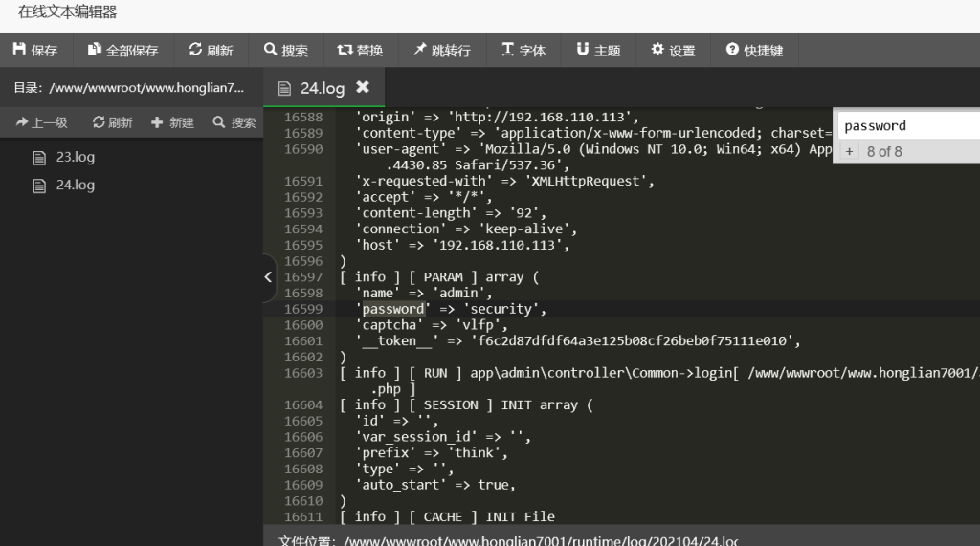Image resolution: width=980 pixels, height=546 pixels.
Task: Show the keyboard shortcuts help
Action: point(754,50)
